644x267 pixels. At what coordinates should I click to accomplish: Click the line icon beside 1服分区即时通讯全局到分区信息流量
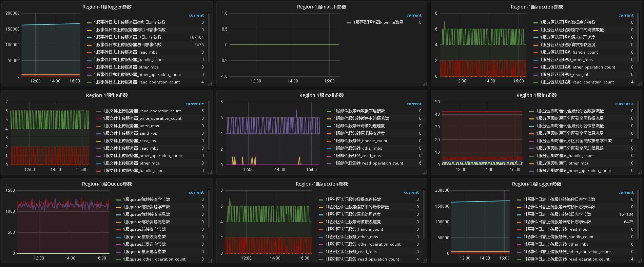click(531, 126)
